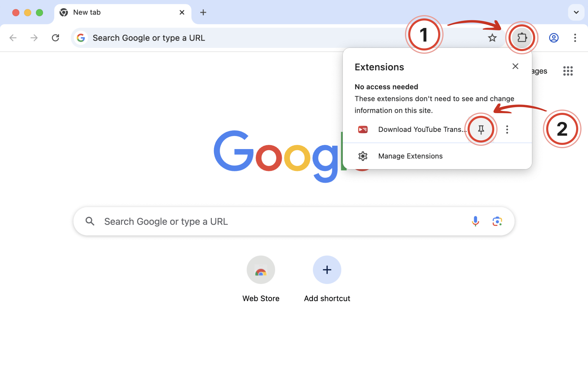
Task: Click the Chrome profile avatar icon
Action: 554,38
